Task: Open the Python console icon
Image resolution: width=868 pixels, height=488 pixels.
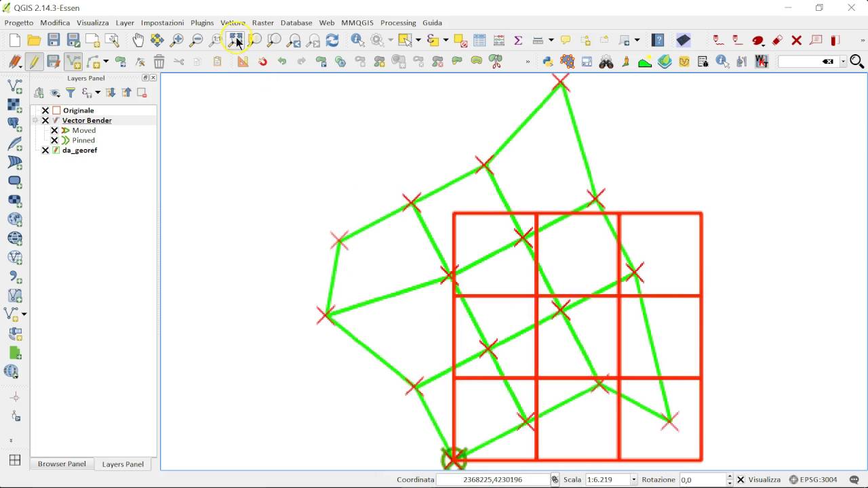Action: tap(548, 62)
